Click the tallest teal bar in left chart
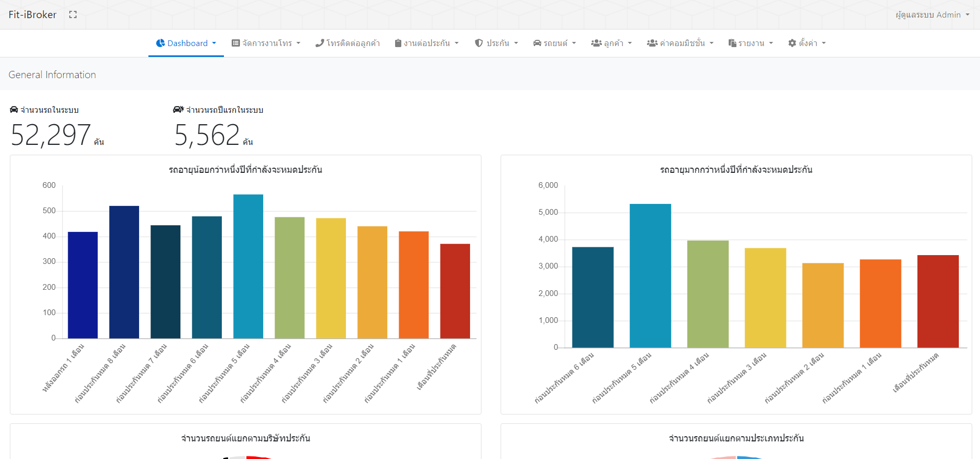 [248, 266]
